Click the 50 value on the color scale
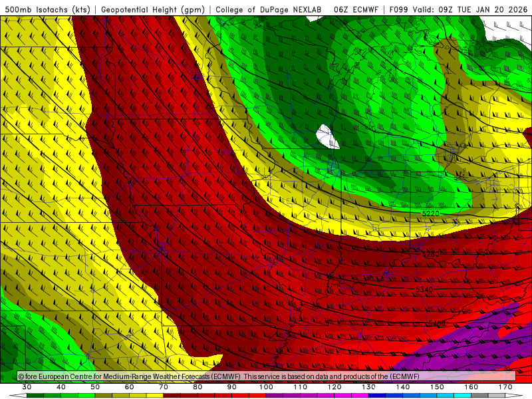 click(95, 387)
